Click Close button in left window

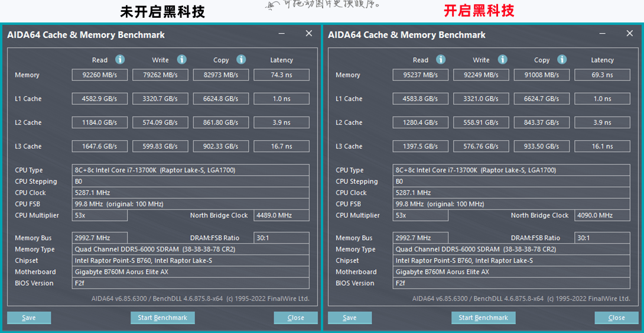pyautogui.click(x=296, y=318)
